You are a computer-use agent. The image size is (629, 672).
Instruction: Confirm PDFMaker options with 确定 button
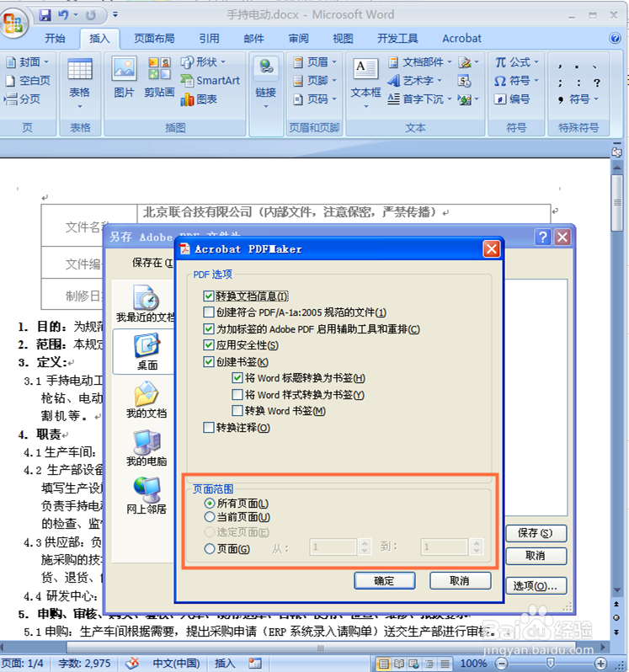384,581
